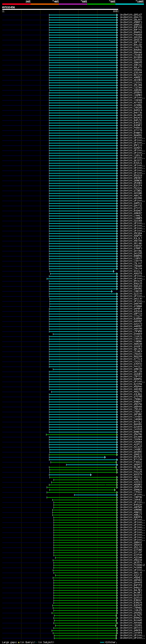The image size is (146, 644).
Task: Select the label UniRef100_B8MR51
Action: [131, 379]
